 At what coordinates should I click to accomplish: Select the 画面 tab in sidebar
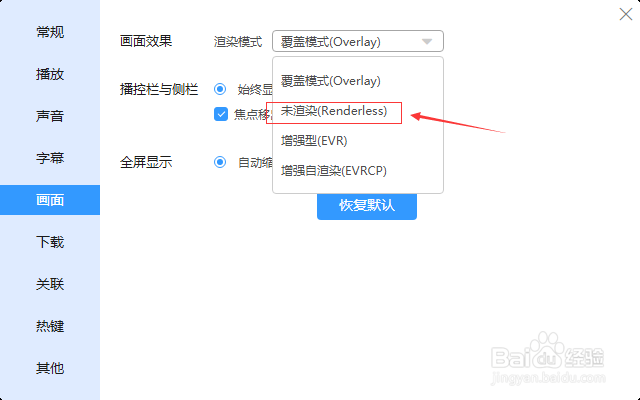50,200
